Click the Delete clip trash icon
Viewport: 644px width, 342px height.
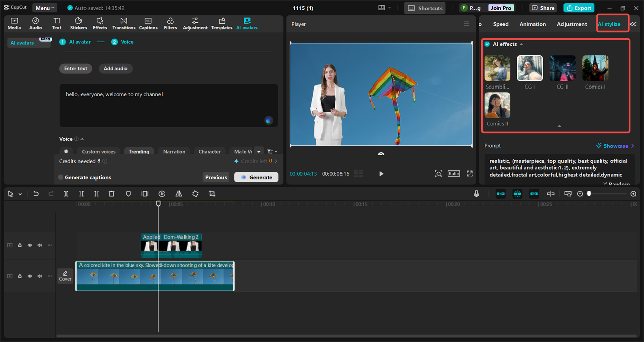click(112, 194)
